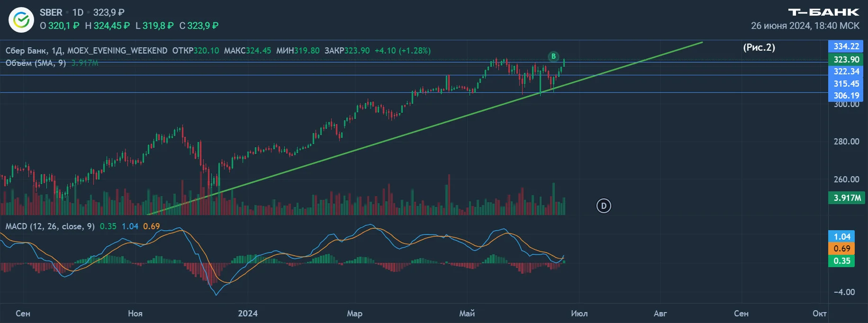Click the Июл label on time axis

tap(579, 314)
